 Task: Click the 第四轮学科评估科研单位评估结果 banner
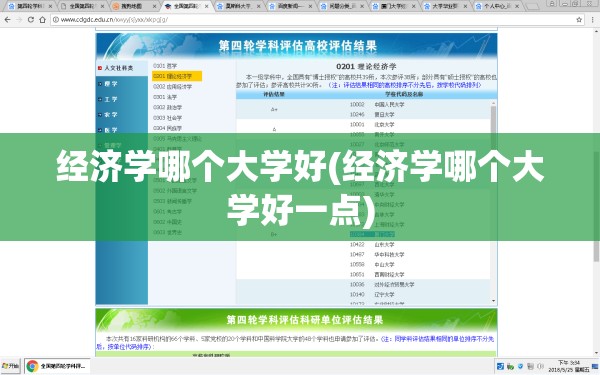pyautogui.click(x=297, y=320)
